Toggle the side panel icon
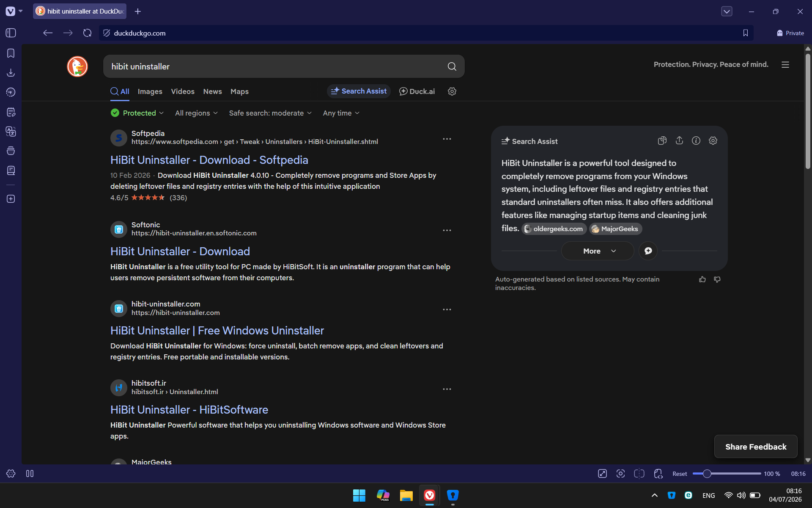Image resolution: width=812 pixels, height=508 pixels. 11,33
